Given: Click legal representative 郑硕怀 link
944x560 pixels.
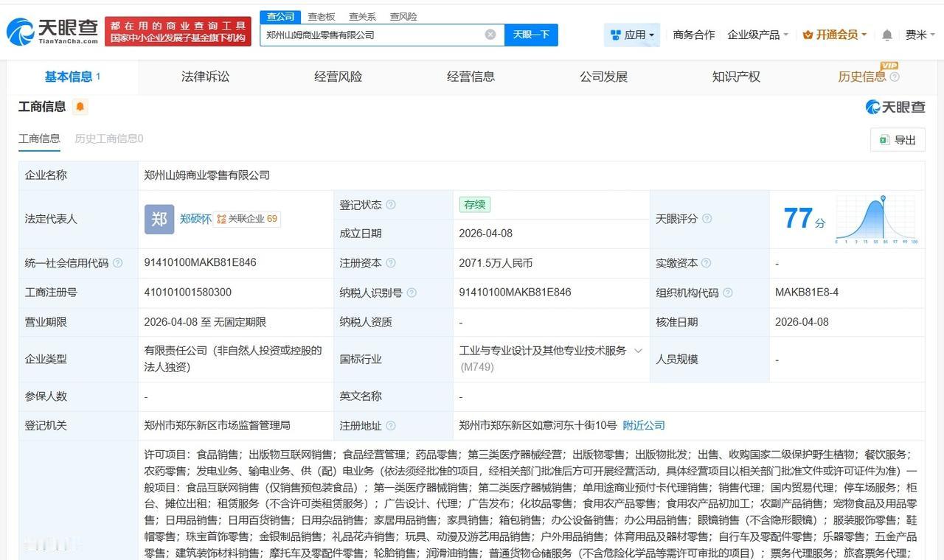Looking at the screenshot, I should [194, 219].
